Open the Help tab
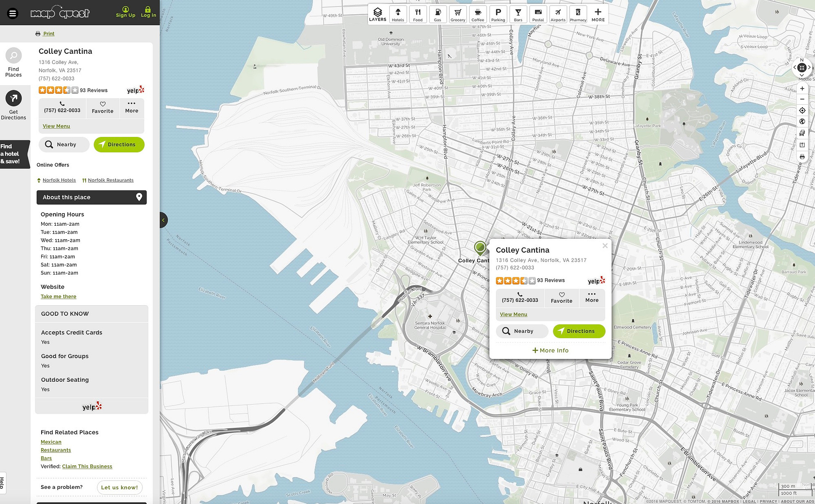The height and width of the screenshot is (504, 815). point(3,483)
